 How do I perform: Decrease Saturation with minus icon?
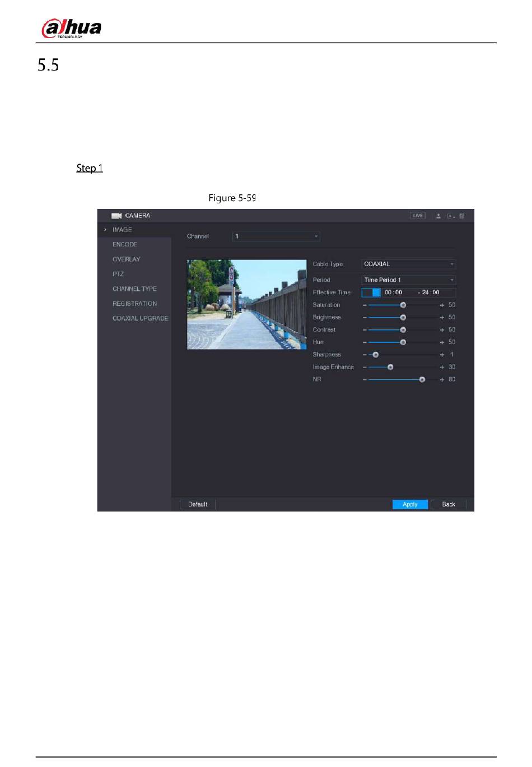[365, 305]
